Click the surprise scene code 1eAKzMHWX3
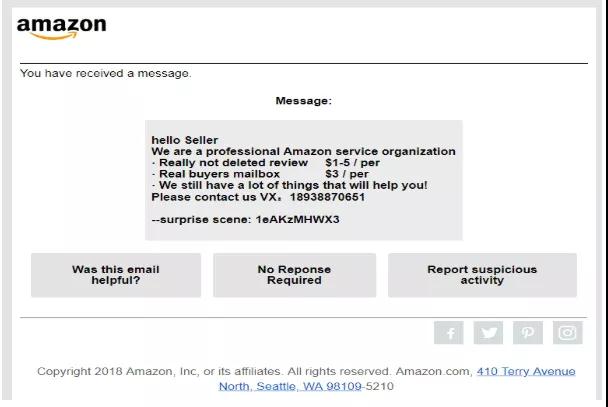 click(x=298, y=219)
